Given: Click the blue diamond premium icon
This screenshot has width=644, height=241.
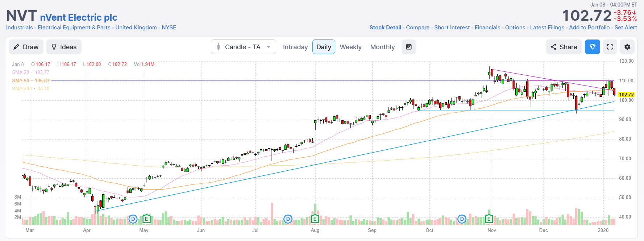Looking at the screenshot, I should (593, 47).
